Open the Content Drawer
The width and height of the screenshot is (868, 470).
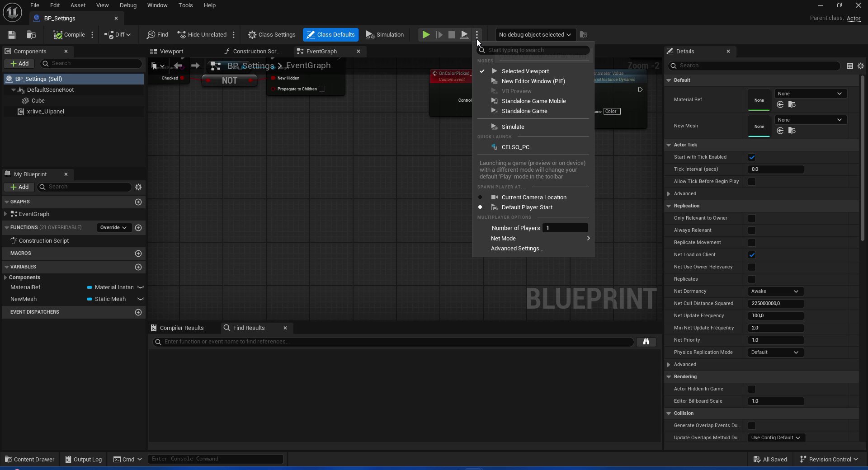(x=29, y=460)
